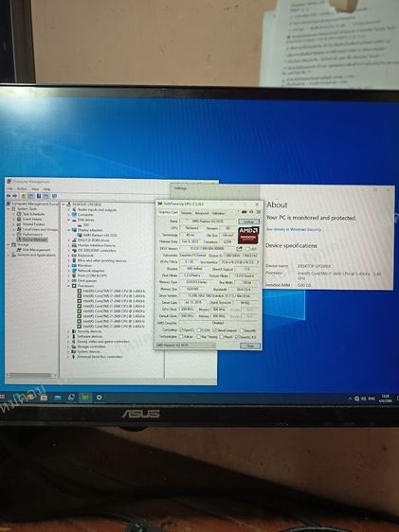This screenshot has width=399, height=532.
Task: Toggle the CUDA checkbox
Action: (199, 330)
